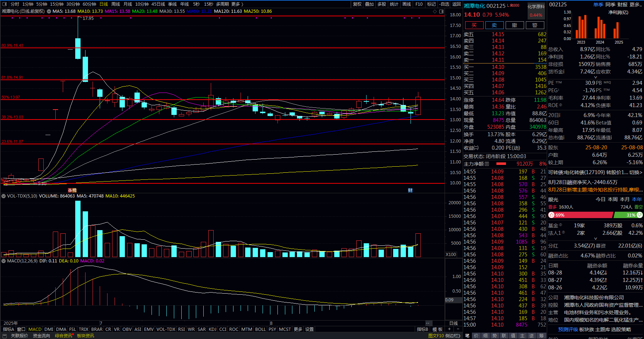Screen dimensions: 644x339
Task: Click the panel icon left of 关联报价
Action: tap(5, 336)
